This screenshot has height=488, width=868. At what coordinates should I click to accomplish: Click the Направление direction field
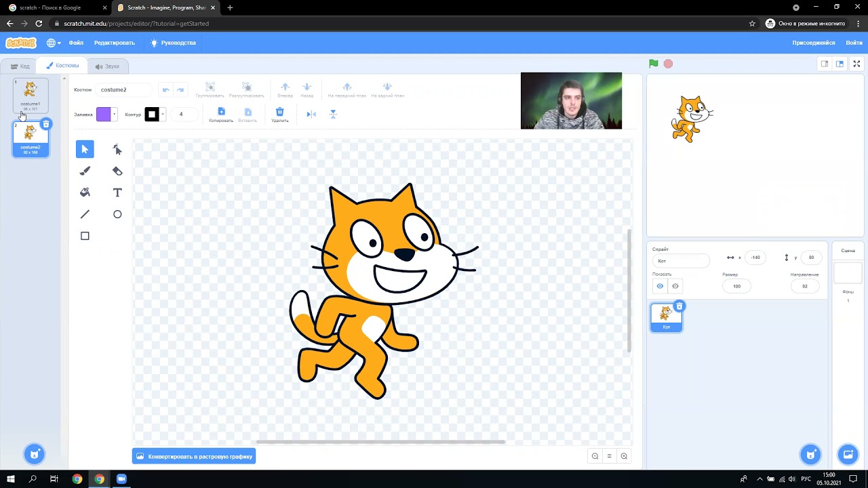pos(805,286)
